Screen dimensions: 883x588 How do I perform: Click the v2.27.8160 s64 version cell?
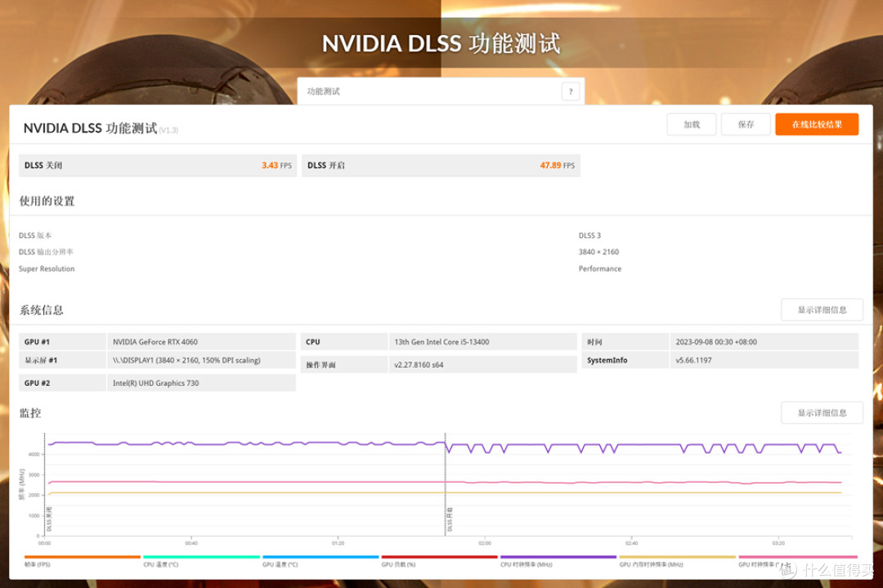pyautogui.click(x=482, y=365)
